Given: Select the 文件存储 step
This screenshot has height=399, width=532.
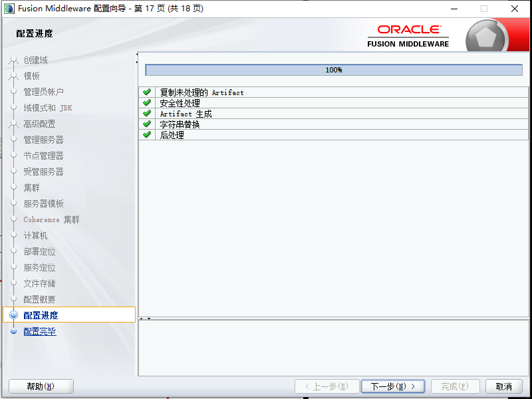Looking at the screenshot, I should click(x=39, y=283).
